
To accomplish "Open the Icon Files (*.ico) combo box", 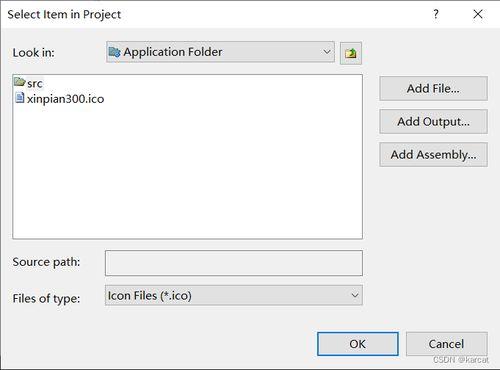I will (x=234, y=295).
